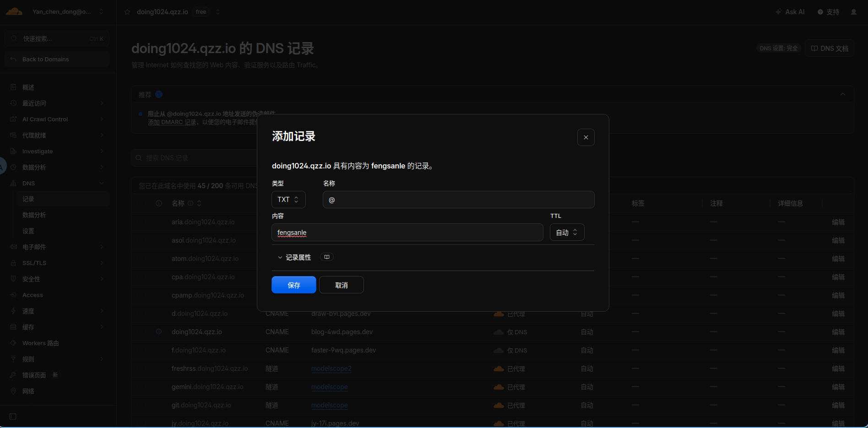
Task: Click the info icon next to 推荐
Action: coord(159,94)
